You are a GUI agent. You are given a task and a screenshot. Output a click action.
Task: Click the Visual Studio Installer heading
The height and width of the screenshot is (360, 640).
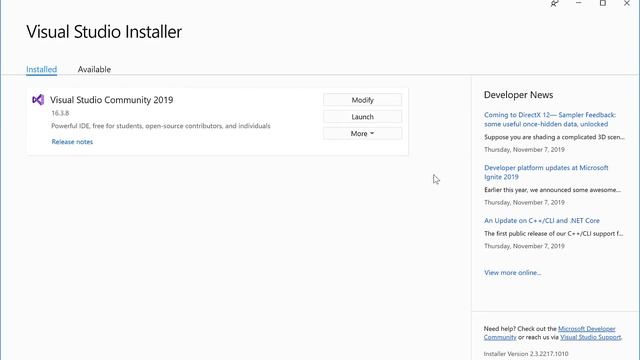[104, 32]
